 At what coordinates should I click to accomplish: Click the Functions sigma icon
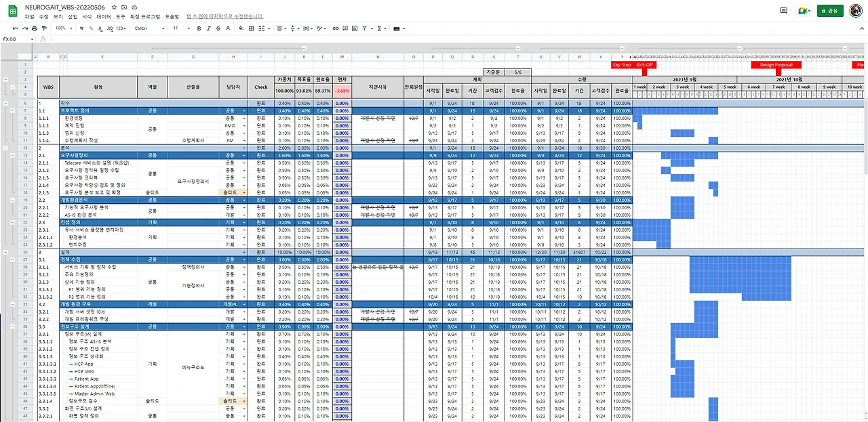pyautogui.click(x=379, y=28)
